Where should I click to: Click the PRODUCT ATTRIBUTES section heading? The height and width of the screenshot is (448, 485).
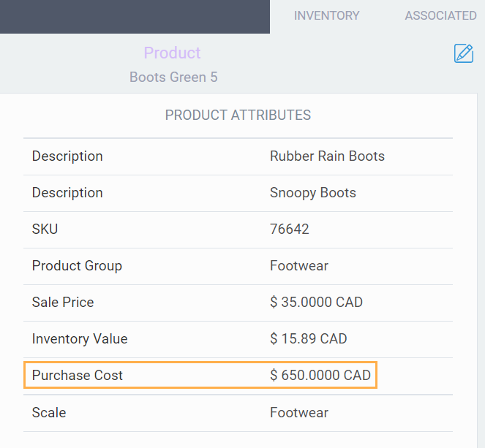point(238,115)
